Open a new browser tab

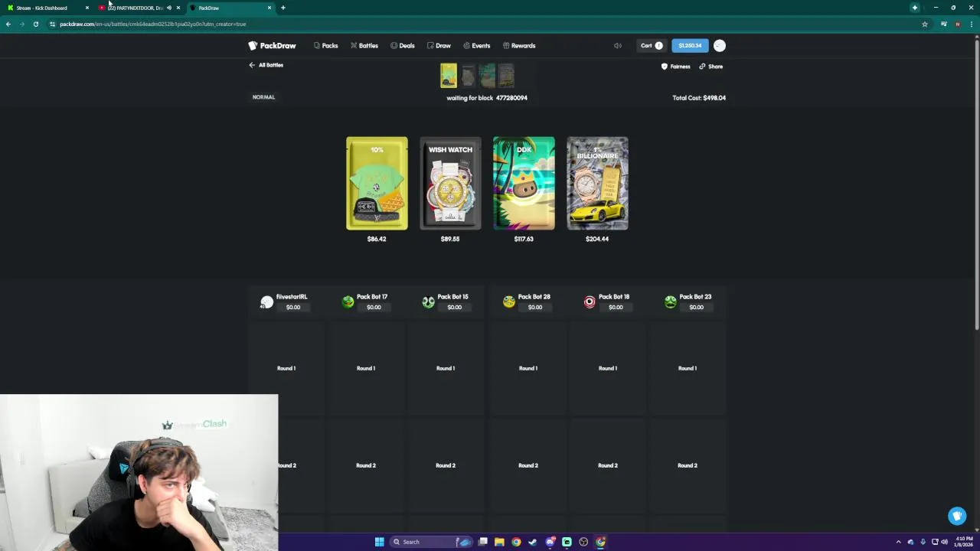point(283,8)
